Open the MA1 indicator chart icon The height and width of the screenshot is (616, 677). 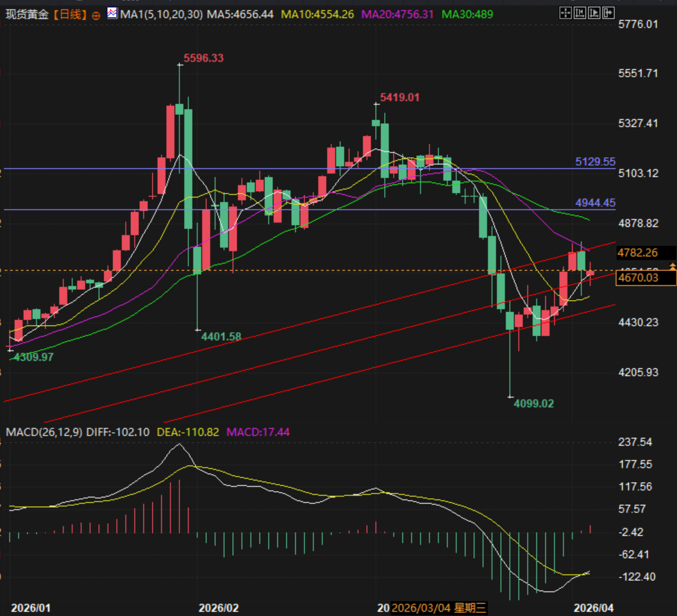click(x=113, y=13)
